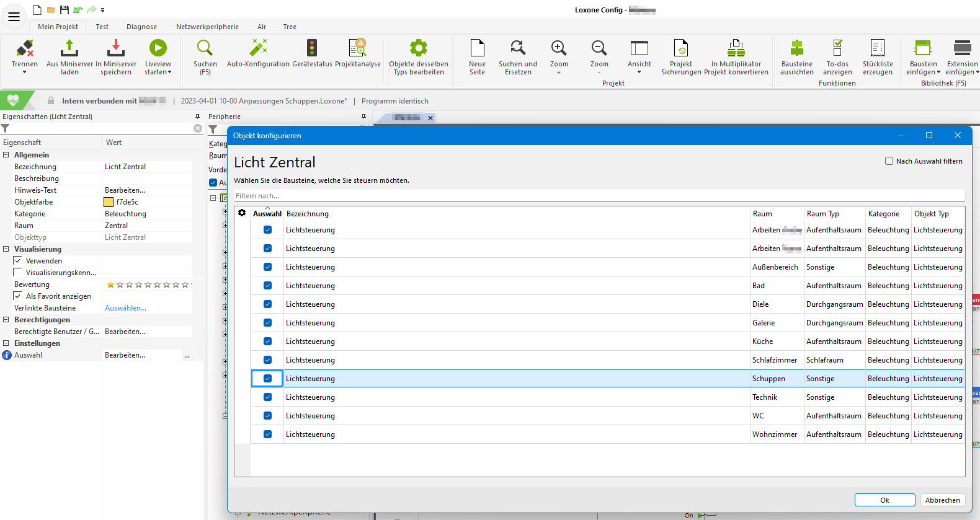The width and height of the screenshot is (980, 520).
Task: Switch to Air ribbon tab
Action: (x=262, y=27)
